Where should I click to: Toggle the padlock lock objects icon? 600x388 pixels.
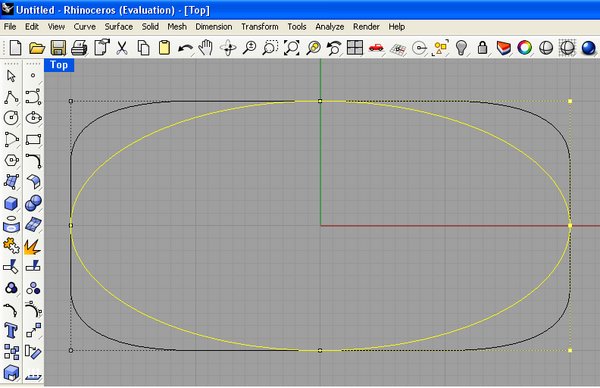(483, 48)
